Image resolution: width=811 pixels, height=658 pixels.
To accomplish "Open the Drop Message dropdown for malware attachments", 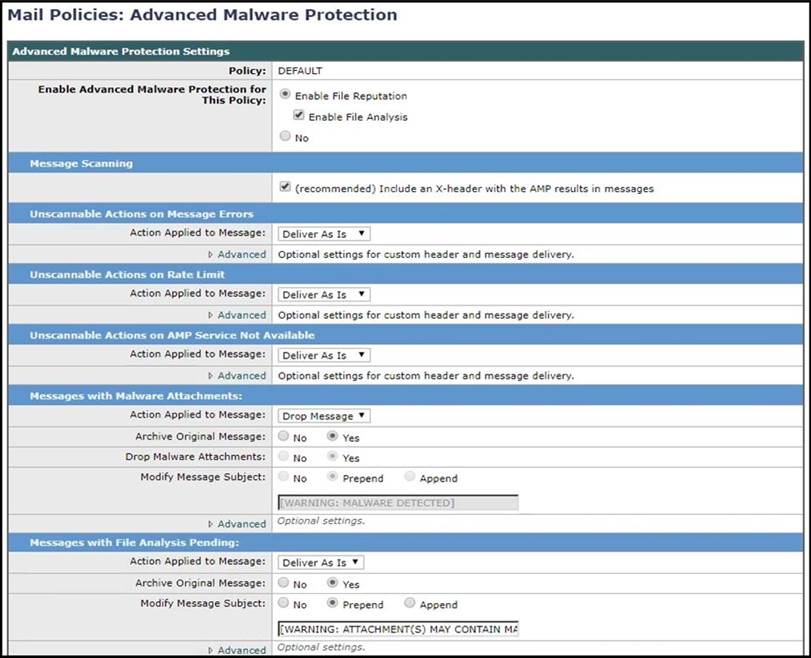I will [x=324, y=416].
